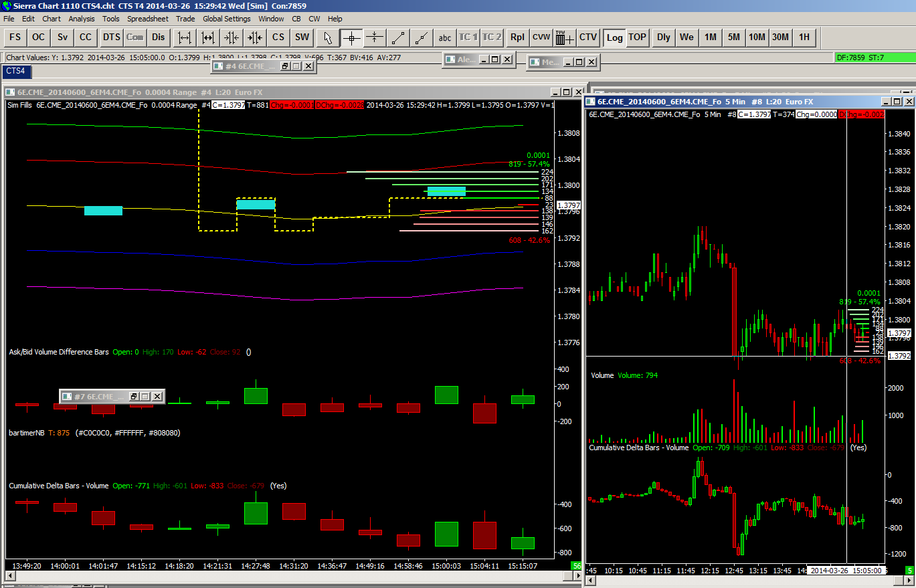Switch chart to Dly daily timeframe
The height and width of the screenshot is (588, 916).
point(664,37)
